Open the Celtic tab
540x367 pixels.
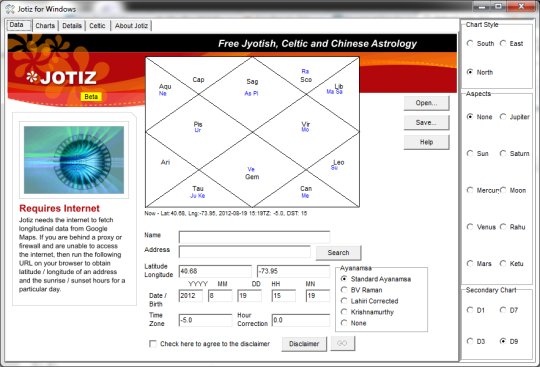click(97, 25)
